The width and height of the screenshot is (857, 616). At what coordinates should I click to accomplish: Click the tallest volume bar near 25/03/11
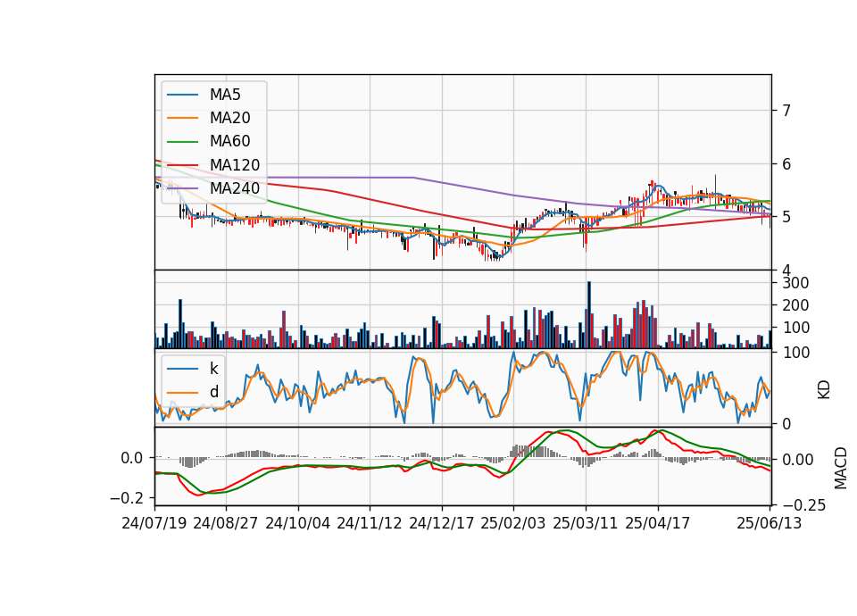point(588,315)
